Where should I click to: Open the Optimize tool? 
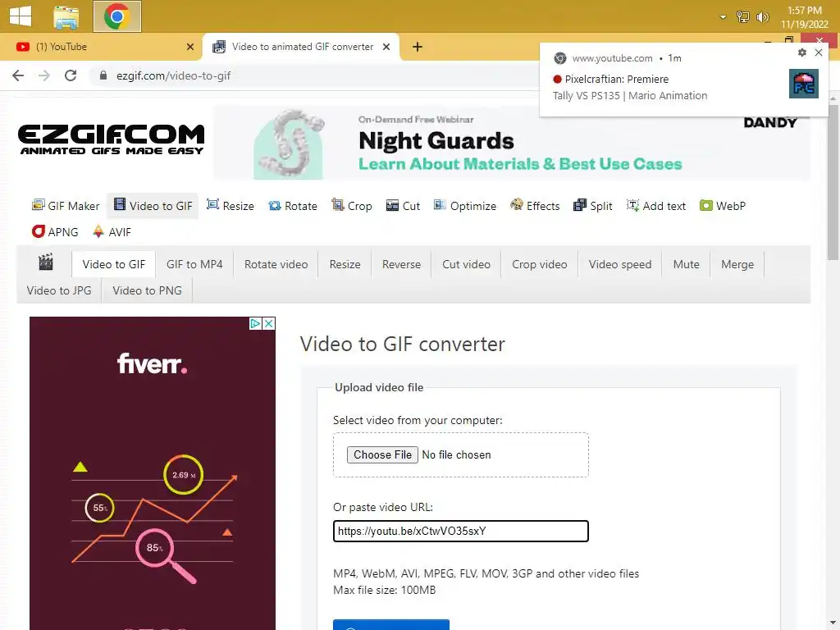pyautogui.click(x=465, y=206)
